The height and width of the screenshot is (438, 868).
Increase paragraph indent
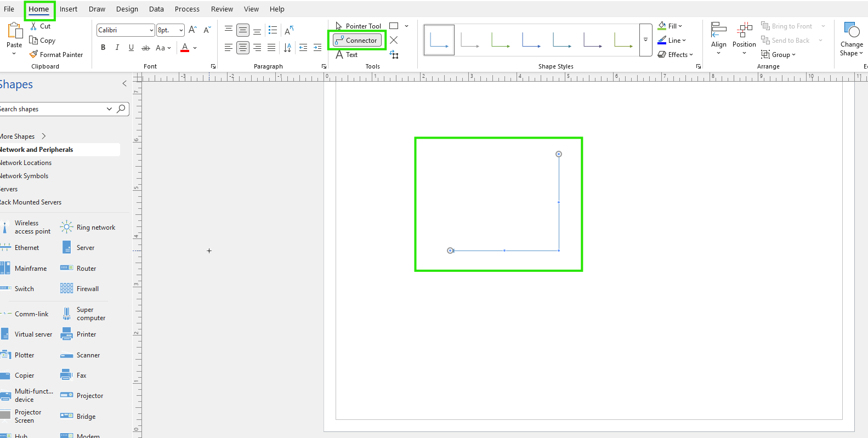pyautogui.click(x=317, y=48)
